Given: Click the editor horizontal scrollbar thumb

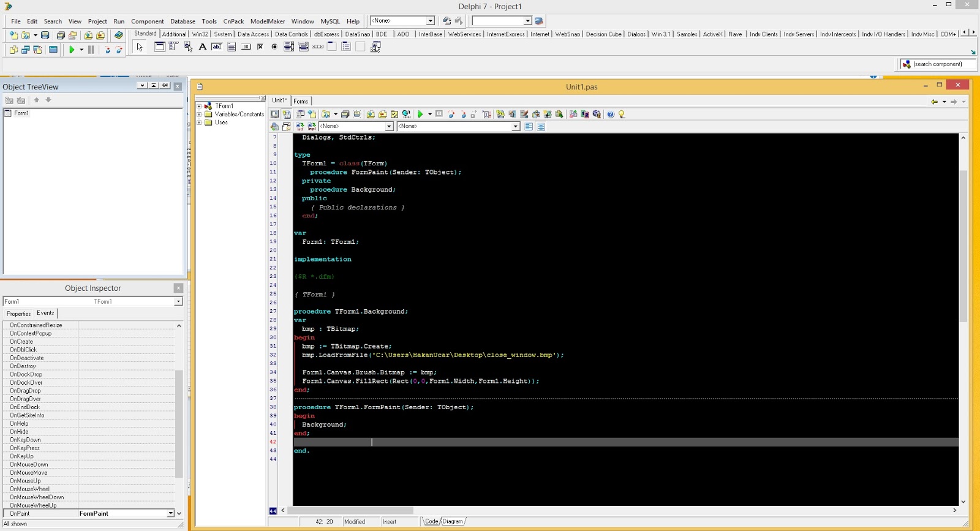Looking at the screenshot, I should [x=350, y=510].
